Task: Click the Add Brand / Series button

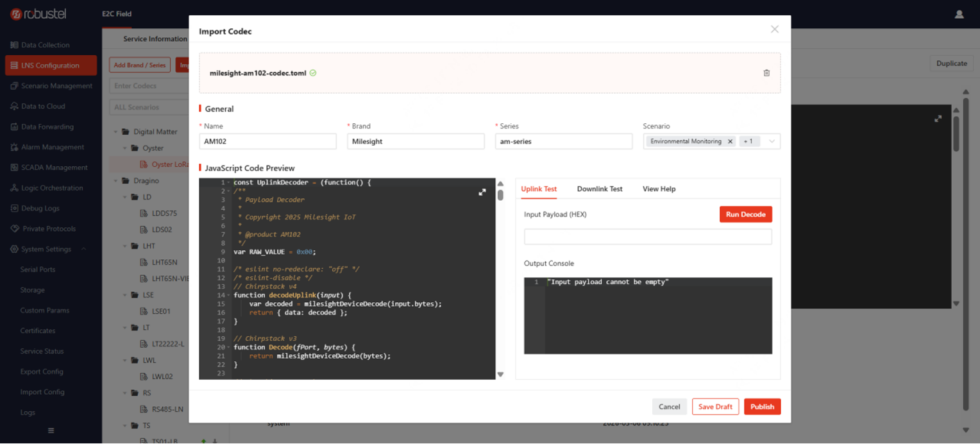Action: click(140, 65)
